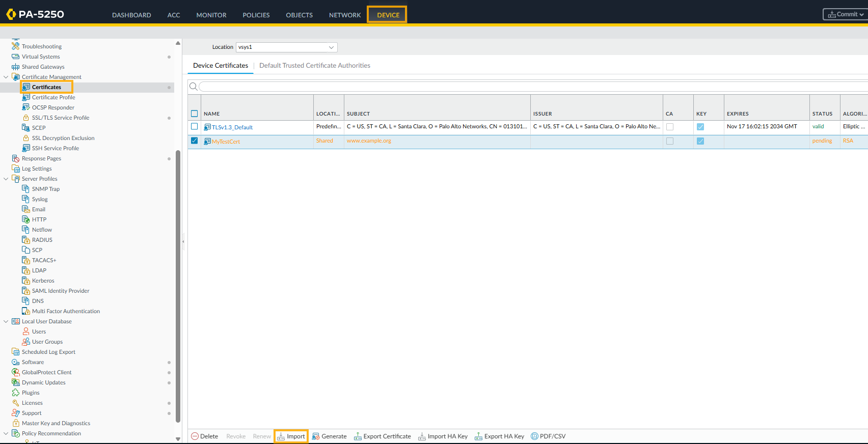Open the POLICIES top menu
868x444 pixels.
pyautogui.click(x=256, y=15)
